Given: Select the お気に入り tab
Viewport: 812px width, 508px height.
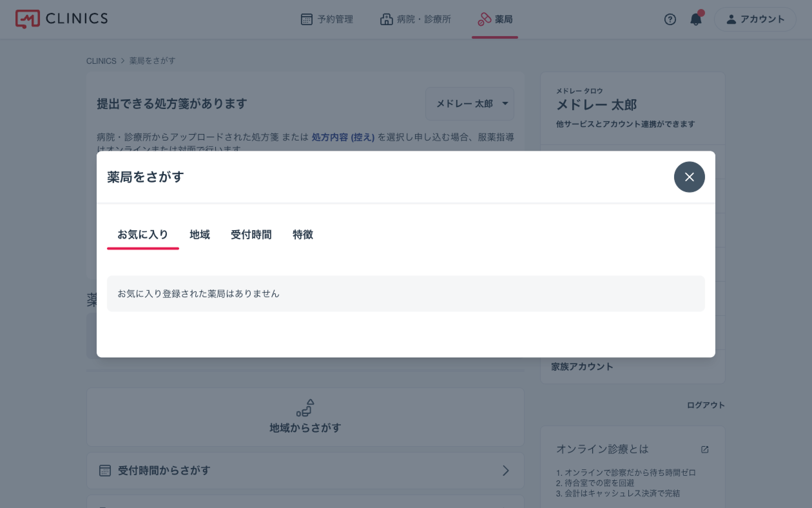Looking at the screenshot, I should coord(143,235).
